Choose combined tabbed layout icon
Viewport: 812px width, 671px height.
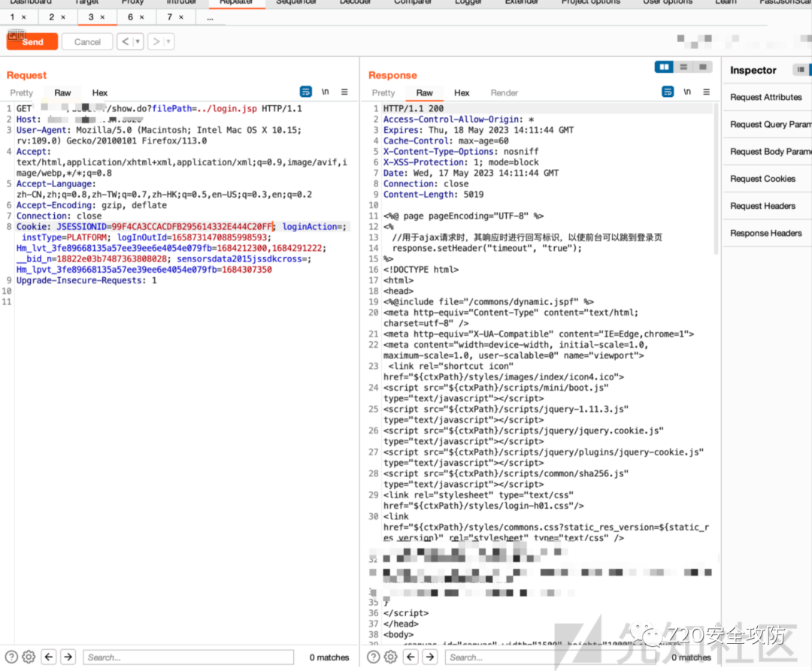(x=703, y=67)
